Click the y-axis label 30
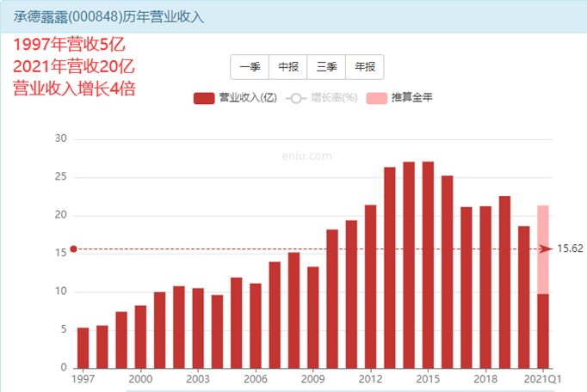This screenshot has width=587, height=392. [x=60, y=138]
